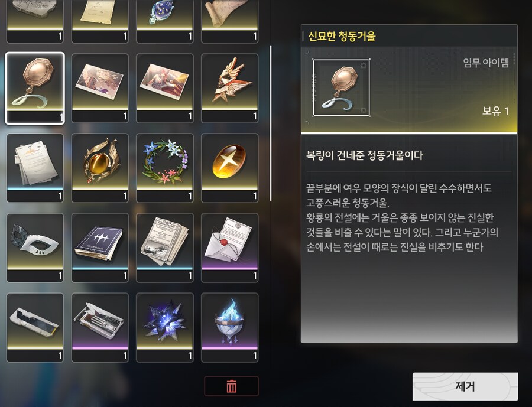
Task: Select the mechanical device box item
Action: pyautogui.click(x=100, y=328)
